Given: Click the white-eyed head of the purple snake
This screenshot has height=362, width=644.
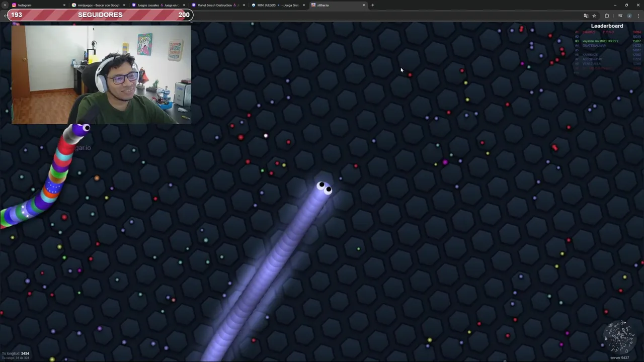Looking at the screenshot, I should coord(324,189).
